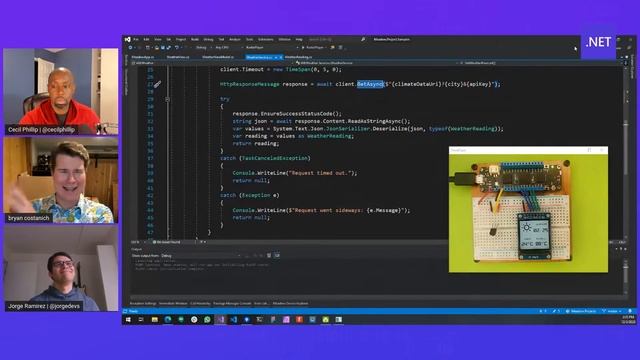Click the Output panel horizontal scrollbar
This screenshot has height=360, width=640.
coord(376,297)
